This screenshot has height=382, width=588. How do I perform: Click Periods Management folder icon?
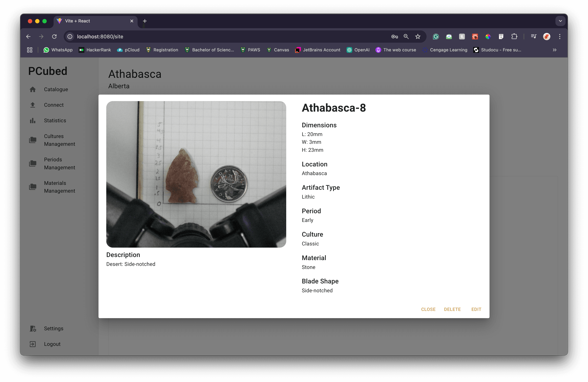click(33, 163)
